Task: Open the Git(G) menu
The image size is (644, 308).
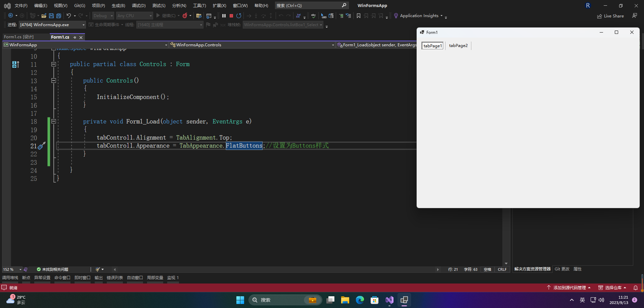Action: [x=80, y=5]
